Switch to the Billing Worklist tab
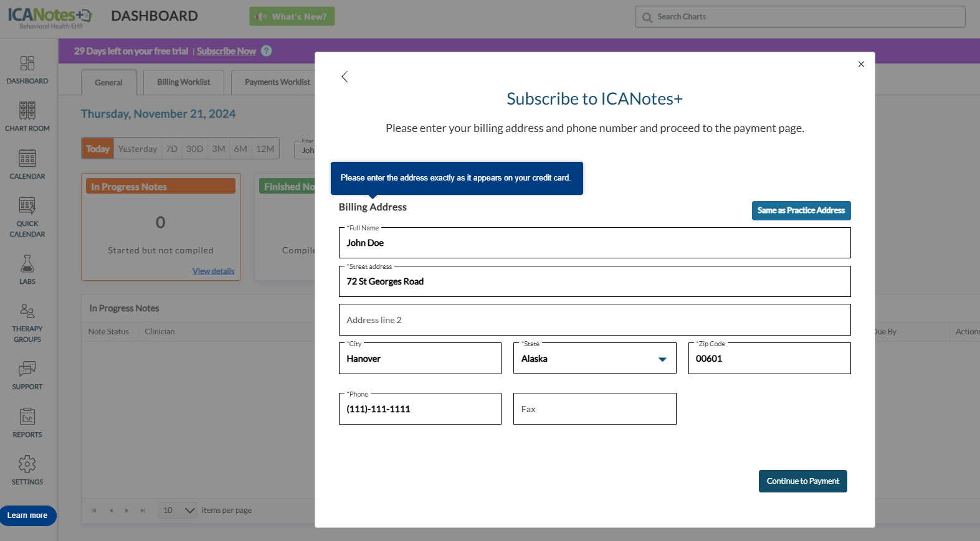The height and width of the screenshot is (541, 980). coord(183,82)
